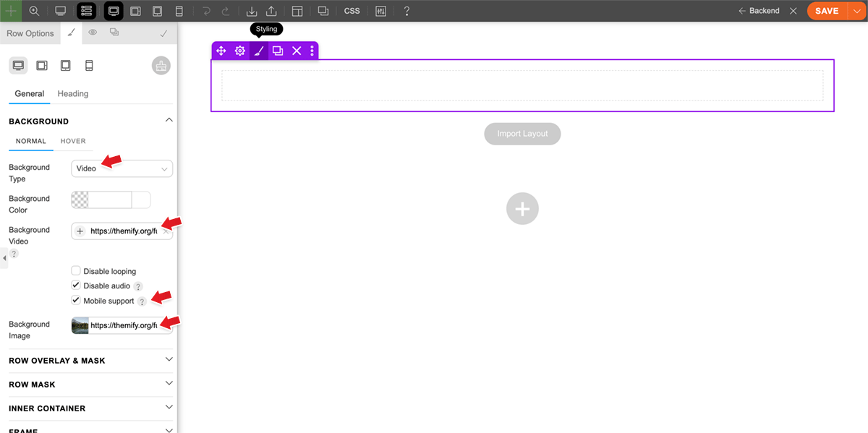Duplicate the row using the purple toolbar
This screenshot has height=433, width=868.
point(277,51)
